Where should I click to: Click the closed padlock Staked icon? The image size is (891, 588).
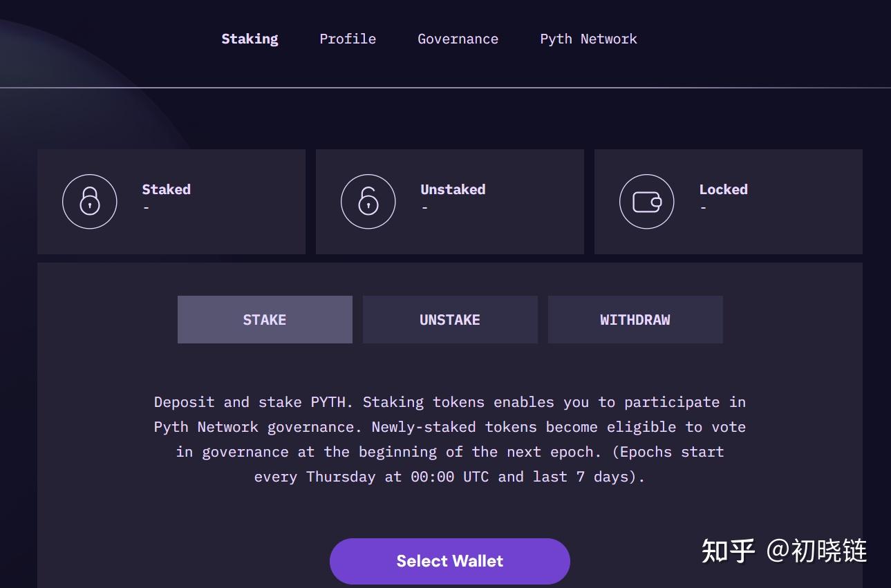click(x=90, y=202)
